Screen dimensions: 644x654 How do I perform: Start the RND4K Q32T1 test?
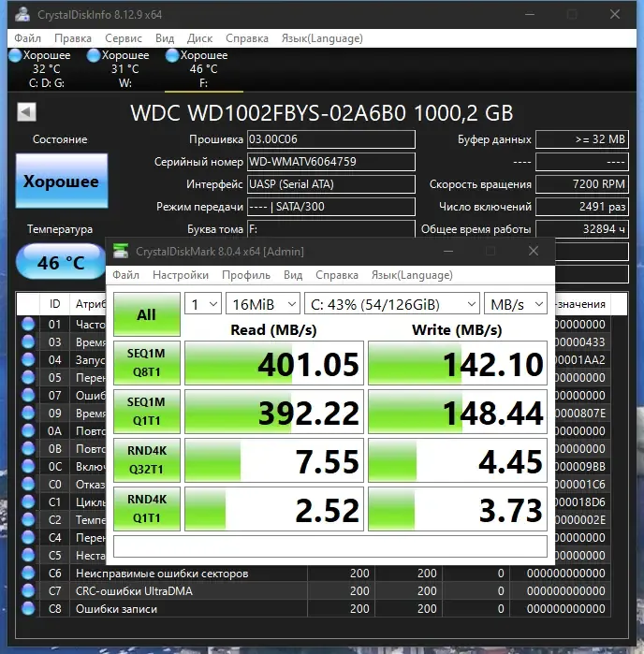coord(147,460)
